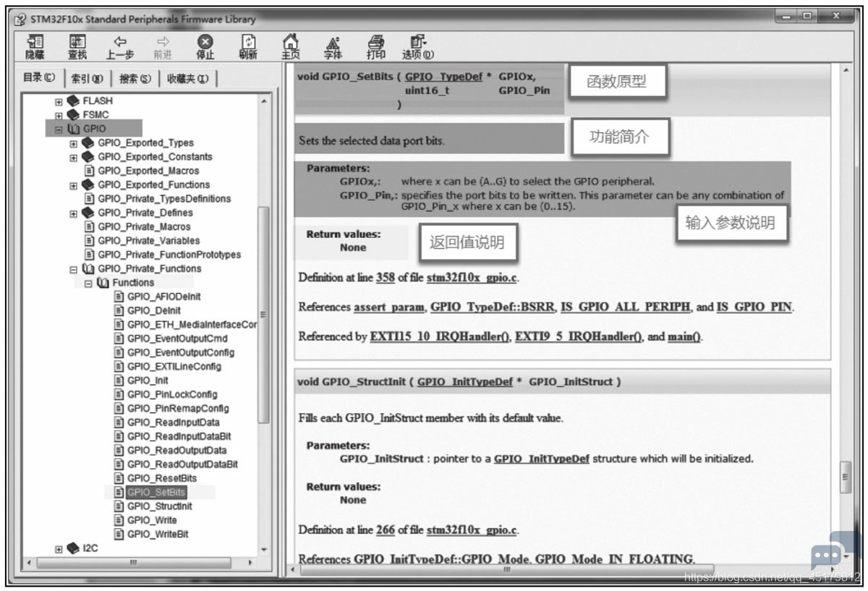
Task: Click the page icon beside GPIO_Write
Action: click(x=119, y=520)
